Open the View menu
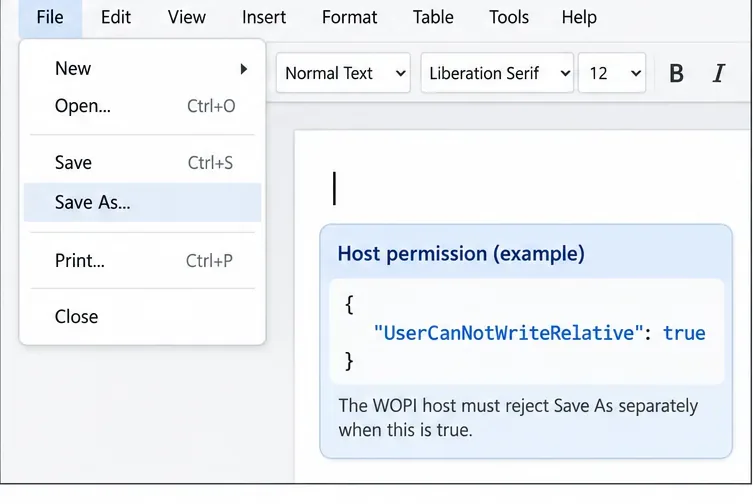This screenshot has height=504, width=753. (187, 18)
